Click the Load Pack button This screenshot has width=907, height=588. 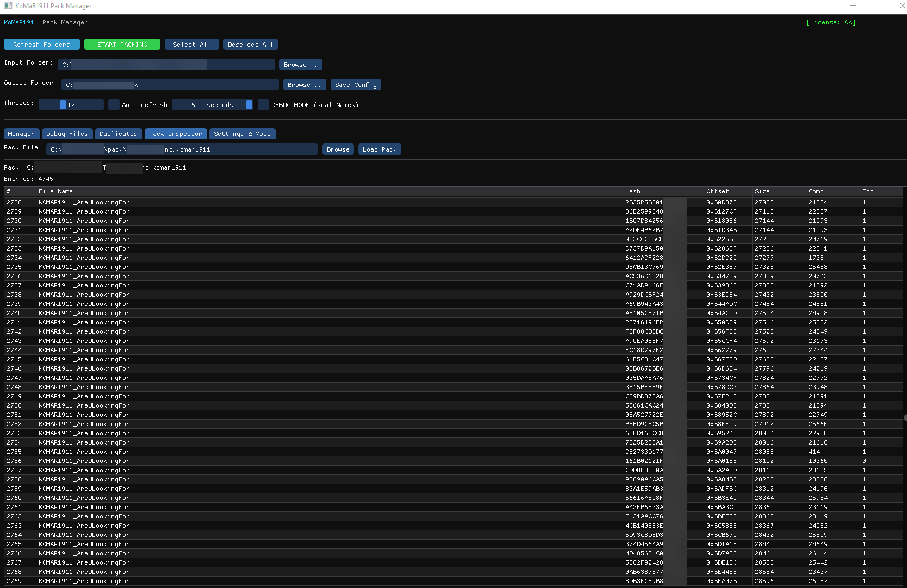(x=380, y=149)
